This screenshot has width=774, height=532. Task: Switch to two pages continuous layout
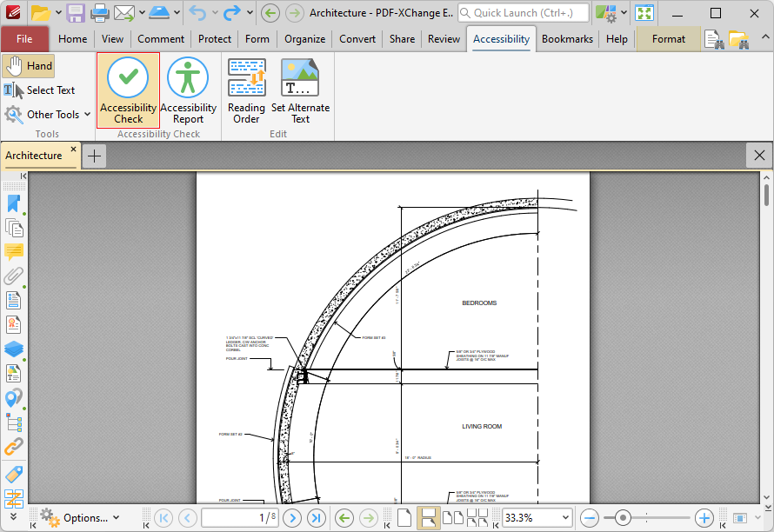(477, 518)
